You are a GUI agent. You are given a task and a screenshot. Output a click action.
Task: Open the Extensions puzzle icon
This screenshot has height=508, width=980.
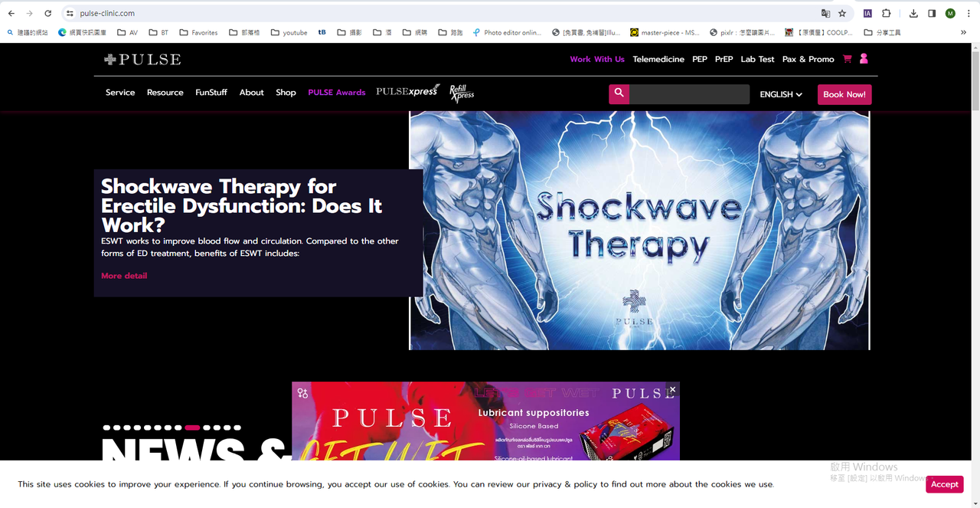[886, 13]
